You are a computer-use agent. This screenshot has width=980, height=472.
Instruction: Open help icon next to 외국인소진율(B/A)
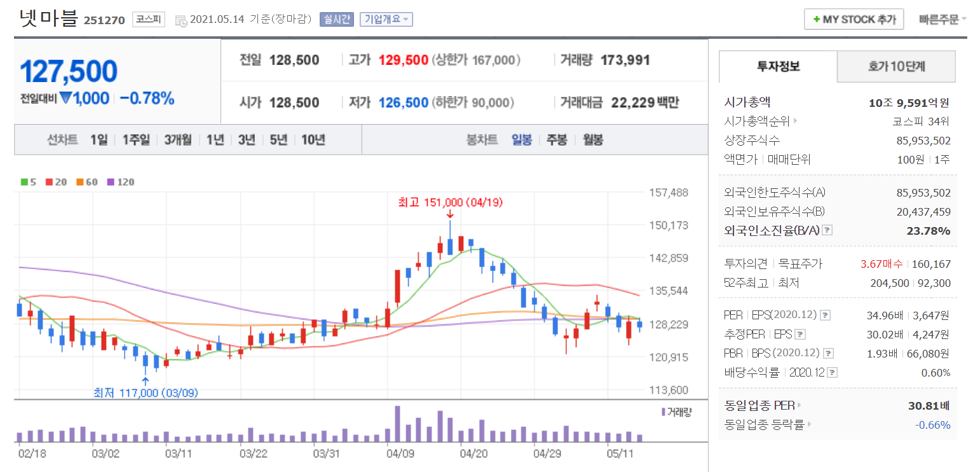(x=827, y=230)
